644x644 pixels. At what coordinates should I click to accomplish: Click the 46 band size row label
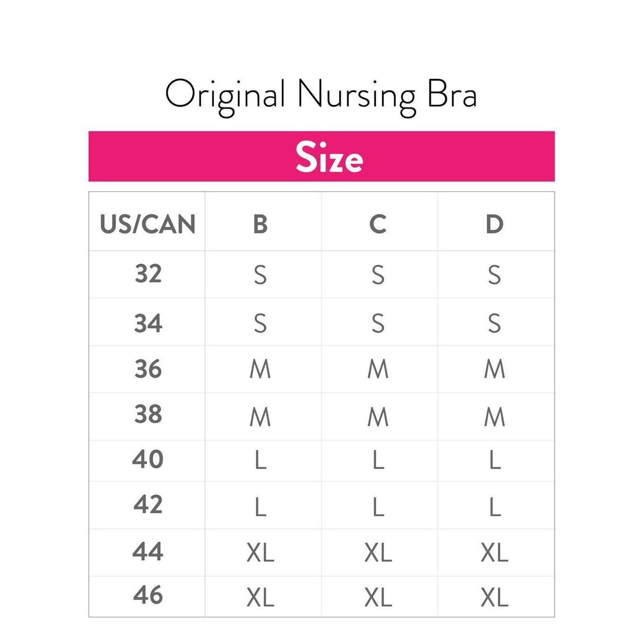pyautogui.click(x=148, y=595)
